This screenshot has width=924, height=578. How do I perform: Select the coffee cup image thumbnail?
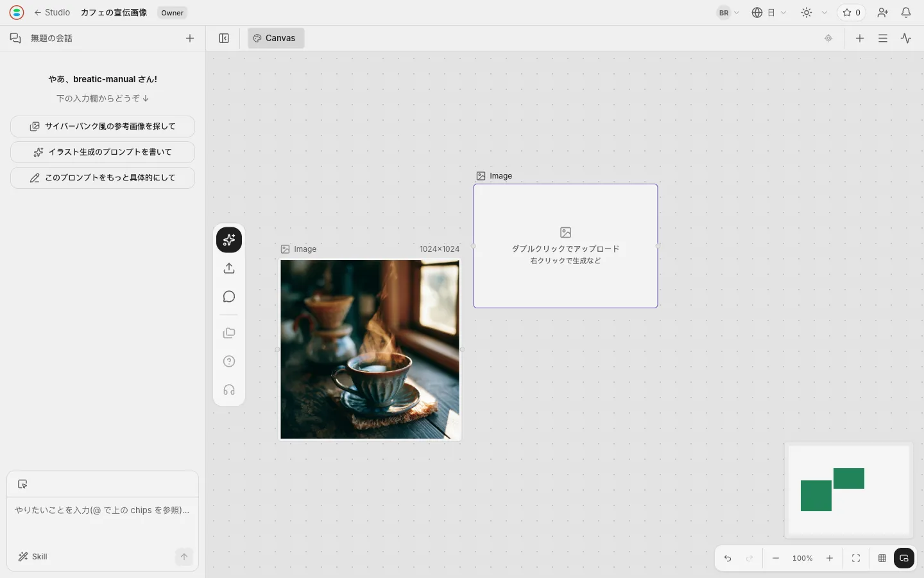[x=370, y=349]
